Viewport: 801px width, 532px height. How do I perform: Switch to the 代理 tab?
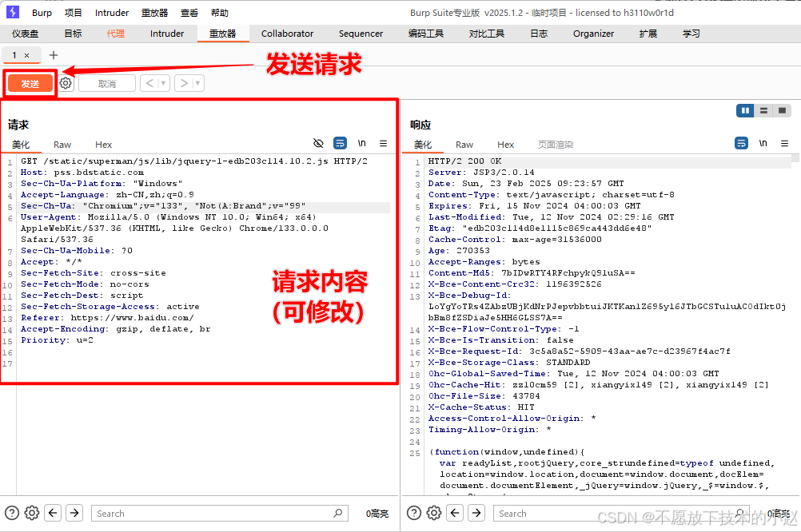[x=115, y=34]
